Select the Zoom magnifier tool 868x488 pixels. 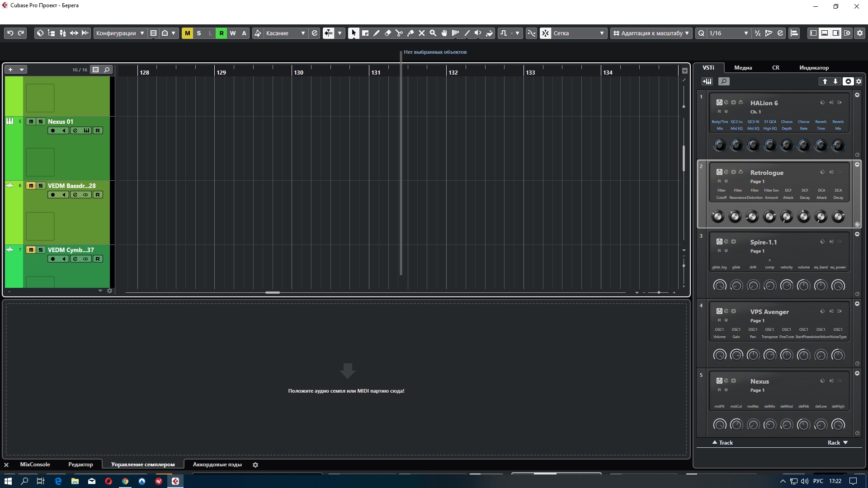433,33
